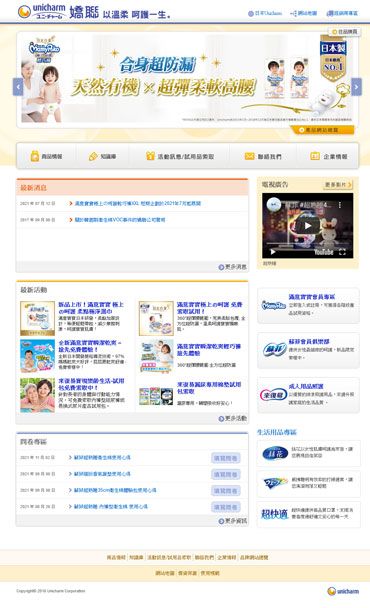Open the 企業情報 navigation tab

click(x=328, y=156)
